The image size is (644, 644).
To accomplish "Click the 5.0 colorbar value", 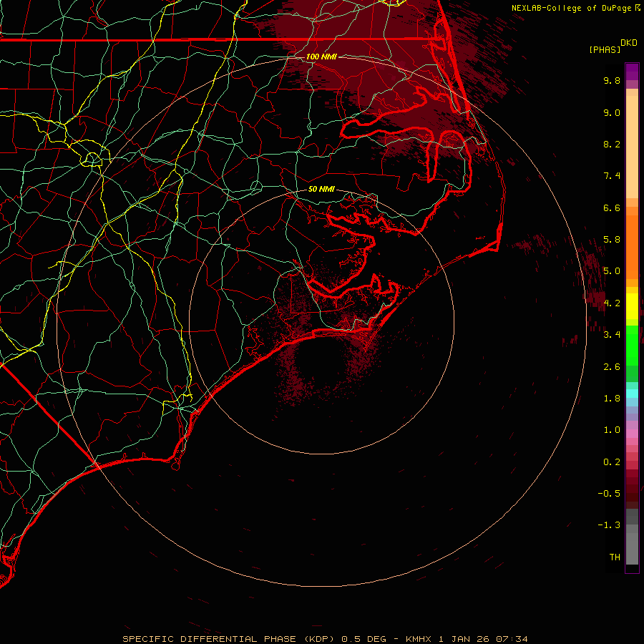I will point(612,271).
